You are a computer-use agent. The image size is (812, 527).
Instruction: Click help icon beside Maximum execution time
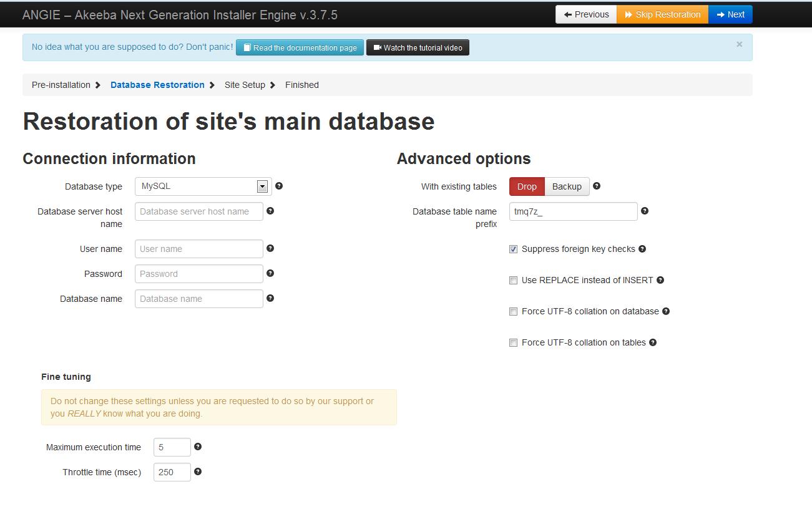click(198, 447)
